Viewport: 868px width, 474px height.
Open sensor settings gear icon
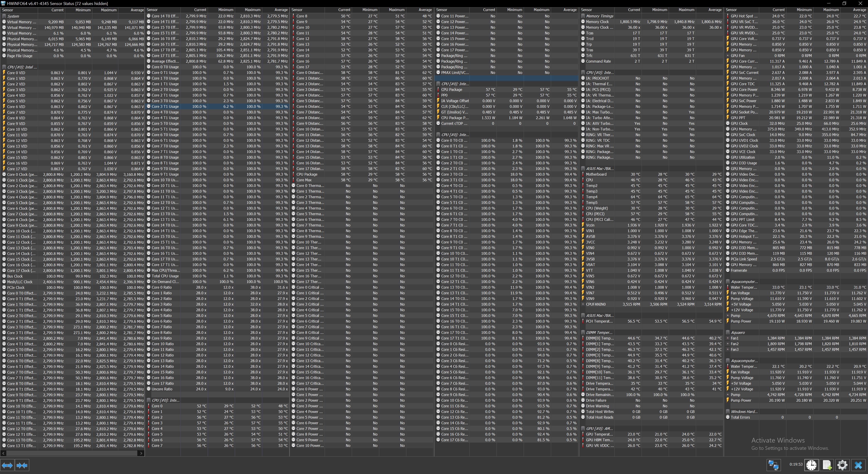point(842,465)
